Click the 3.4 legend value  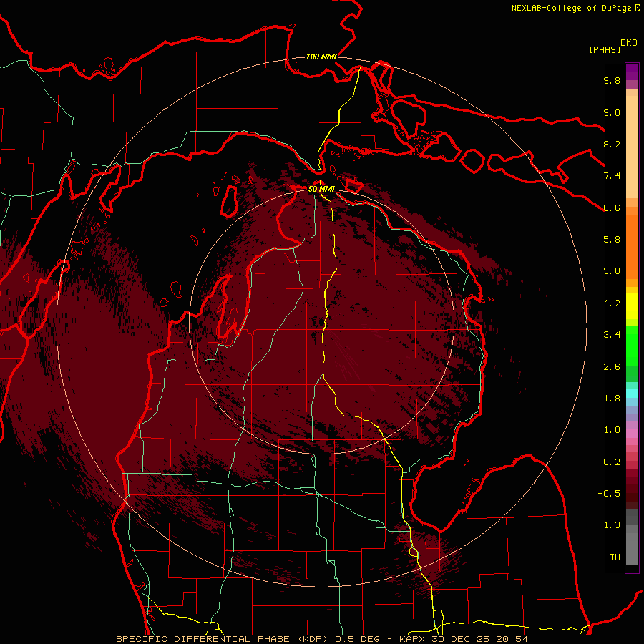[612, 335]
